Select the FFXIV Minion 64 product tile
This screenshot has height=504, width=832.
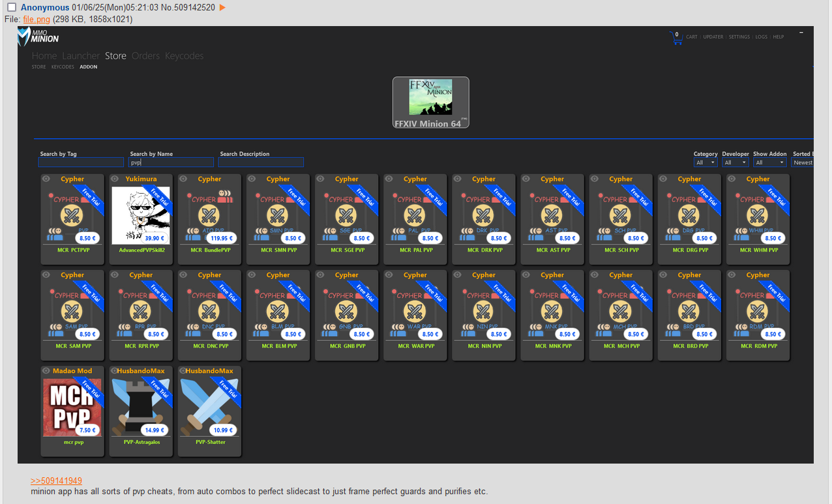430,102
